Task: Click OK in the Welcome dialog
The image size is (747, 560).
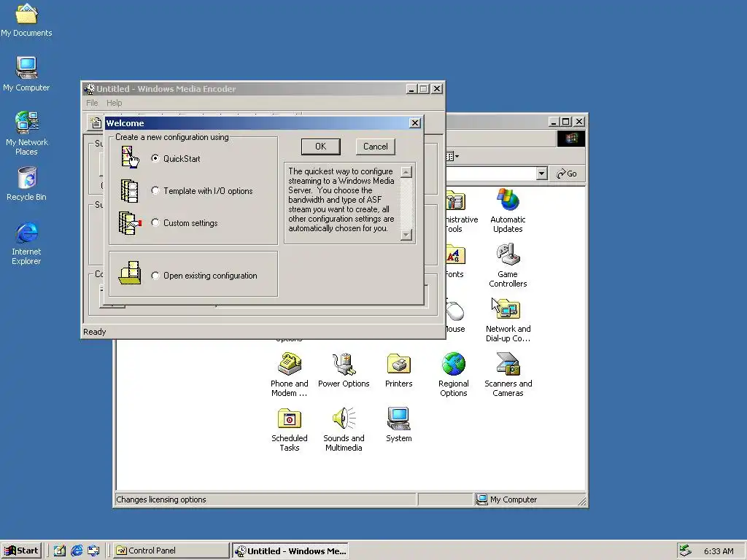Action: tap(321, 147)
